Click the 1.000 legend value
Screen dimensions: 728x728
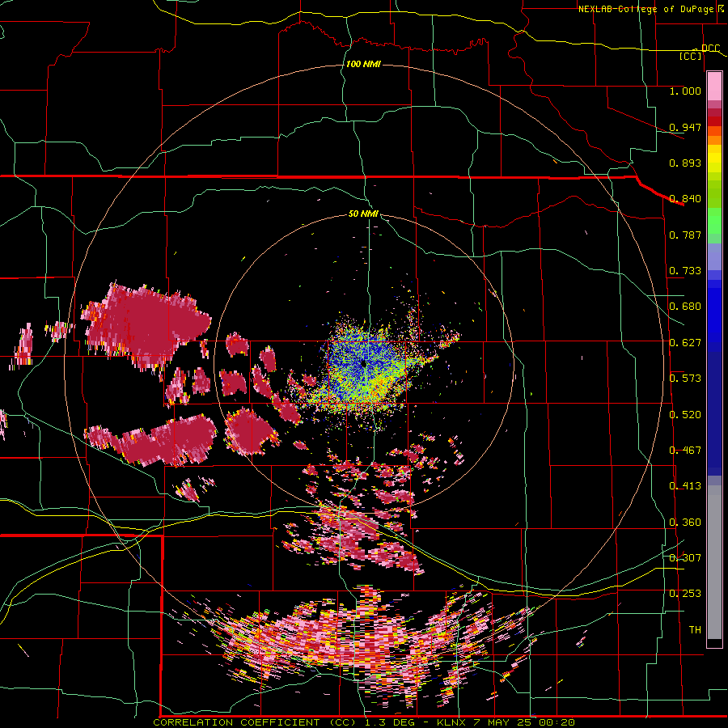[685, 91]
